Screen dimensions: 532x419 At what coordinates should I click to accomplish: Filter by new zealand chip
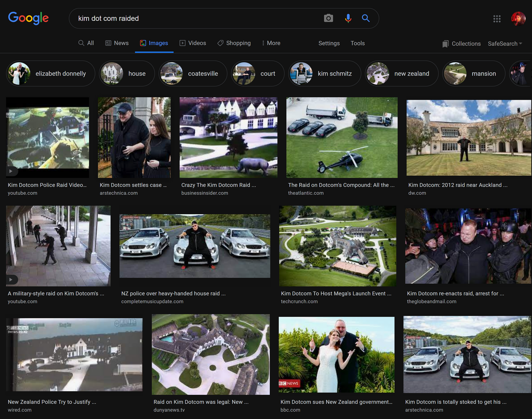click(x=401, y=74)
